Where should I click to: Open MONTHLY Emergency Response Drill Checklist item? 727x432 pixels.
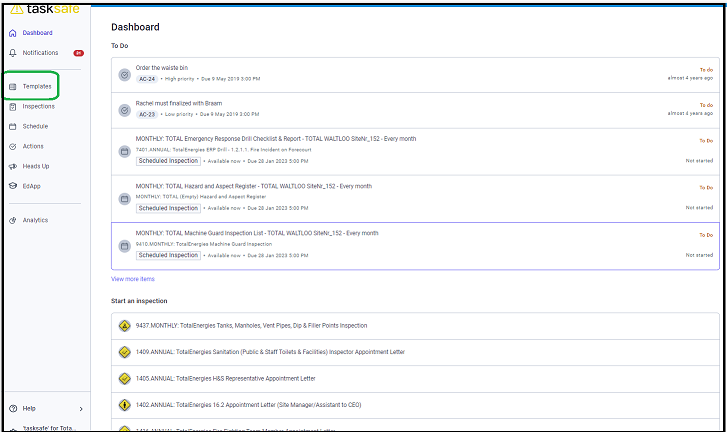415,152
